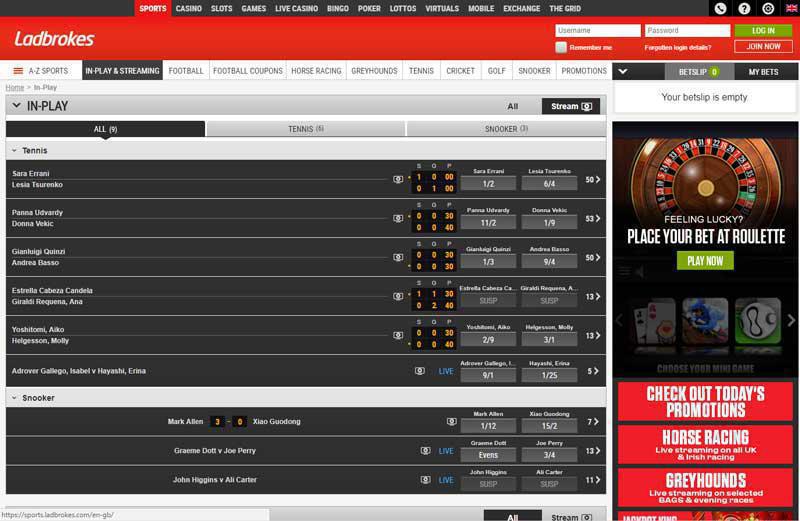Click stream icon for Yoshitomi, Aiko match
Viewport: 800px width, 521px height.
pos(398,335)
